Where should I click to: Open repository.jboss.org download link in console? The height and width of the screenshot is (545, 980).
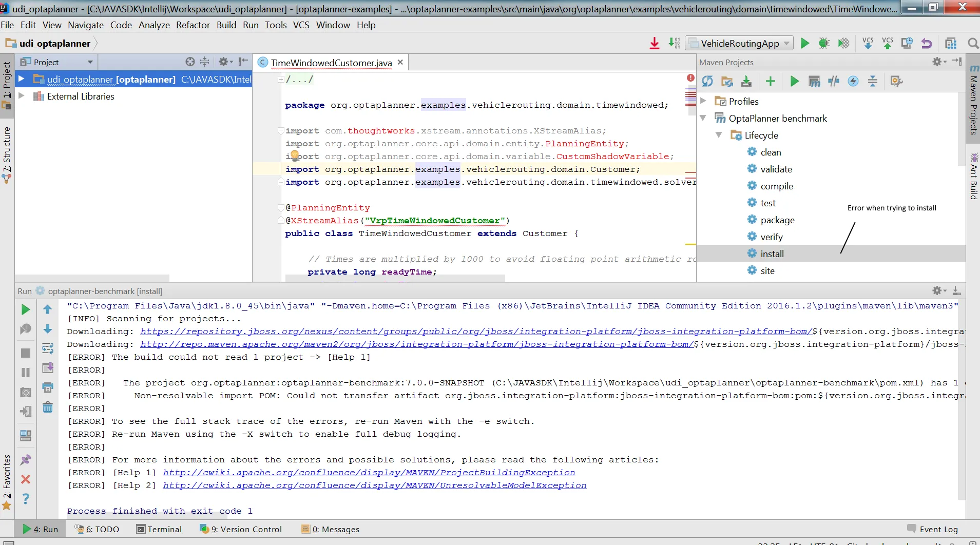476,331
